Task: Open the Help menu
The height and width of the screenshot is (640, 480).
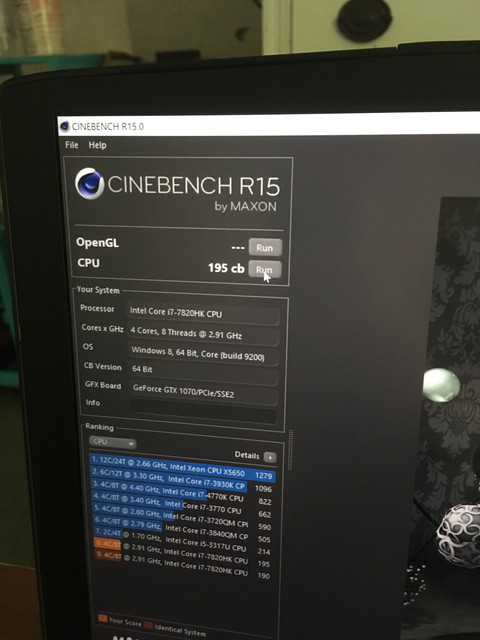Action: (x=98, y=145)
